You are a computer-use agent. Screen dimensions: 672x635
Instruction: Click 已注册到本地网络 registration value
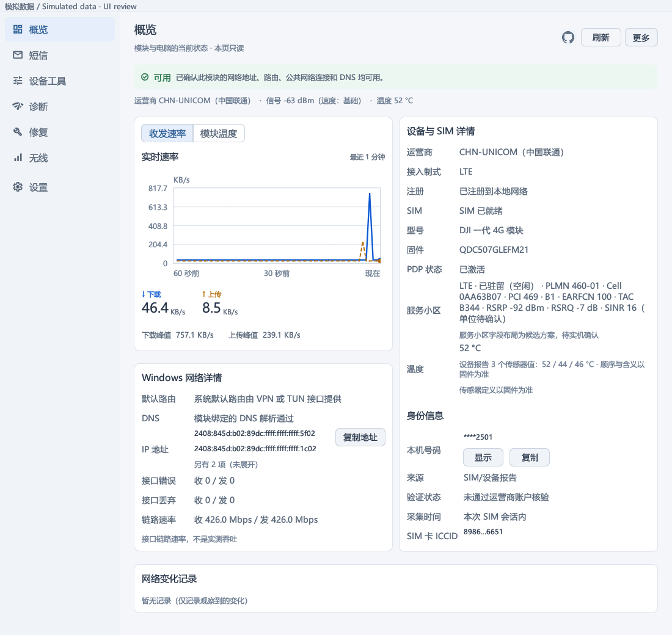tap(493, 191)
